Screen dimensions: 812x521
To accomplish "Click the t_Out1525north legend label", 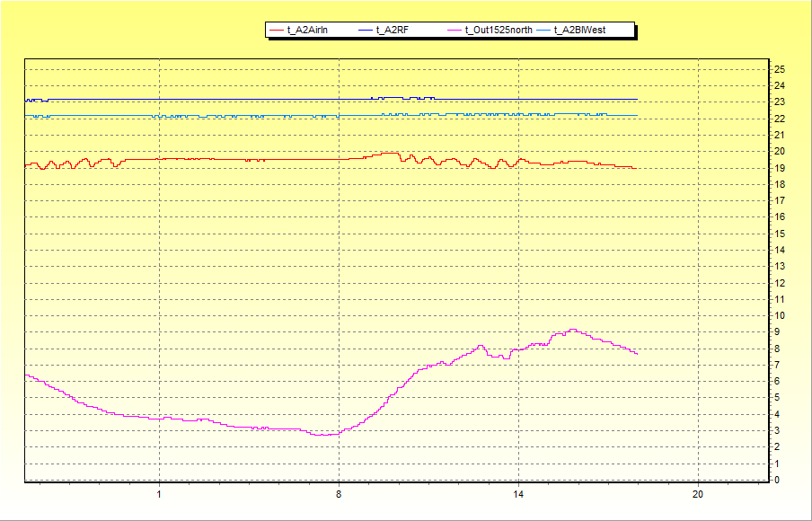I will (x=499, y=30).
